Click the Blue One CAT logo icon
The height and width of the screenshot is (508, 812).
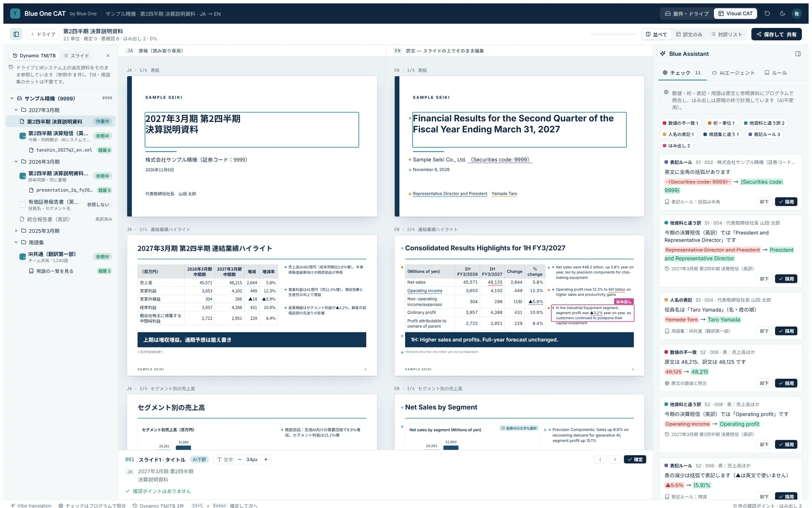15,14
